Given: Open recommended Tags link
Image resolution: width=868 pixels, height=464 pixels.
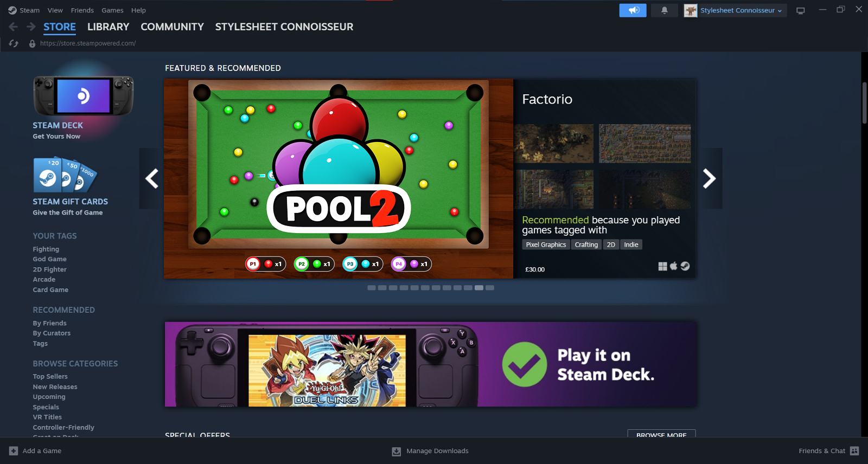Looking at the screenshot, I should (x=40, y=344).
